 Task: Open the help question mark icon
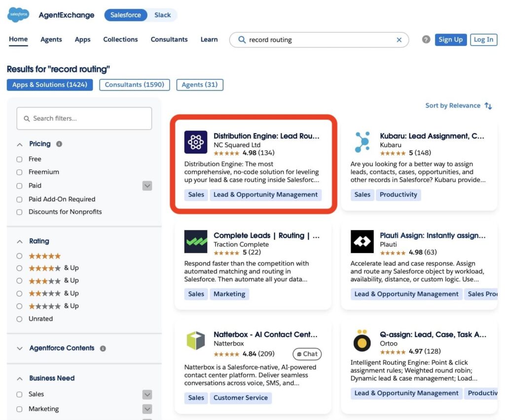(x=426, y=39)
